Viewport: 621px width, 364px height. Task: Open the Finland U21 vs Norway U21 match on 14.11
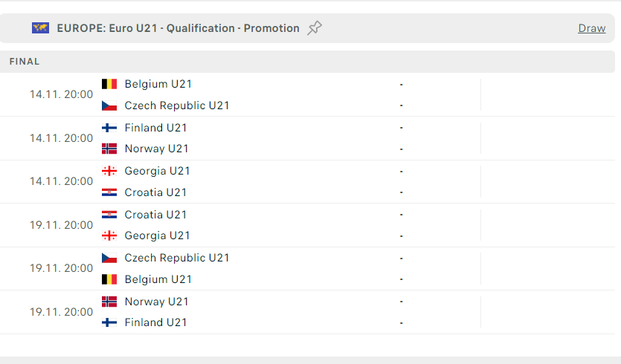pos(307,138)
